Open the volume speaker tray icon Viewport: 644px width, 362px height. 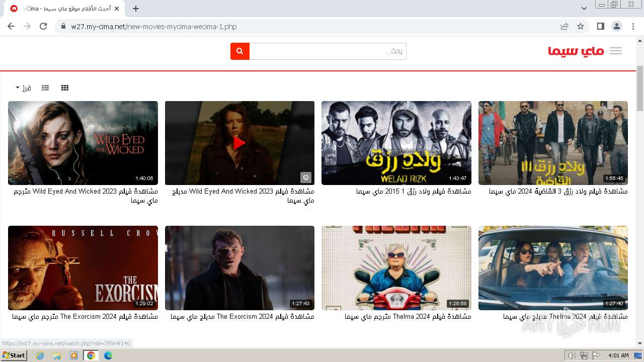click(x=572, y=355)
